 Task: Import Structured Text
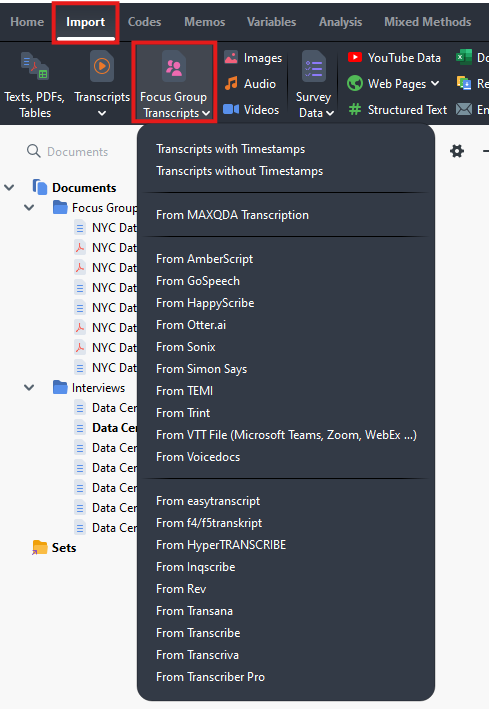point(398,109)
